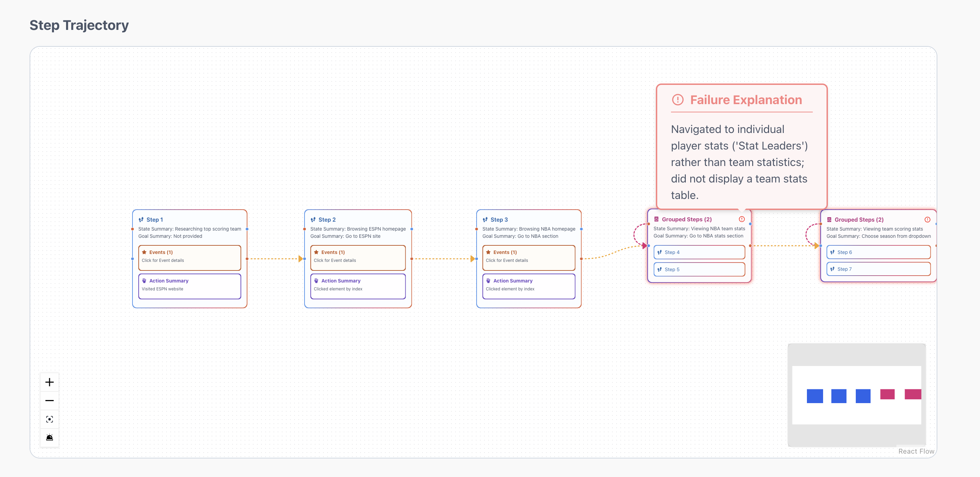Click the React Flow attribution link
The height and width of the screenshot is (477, 980).
pos(916,451)
